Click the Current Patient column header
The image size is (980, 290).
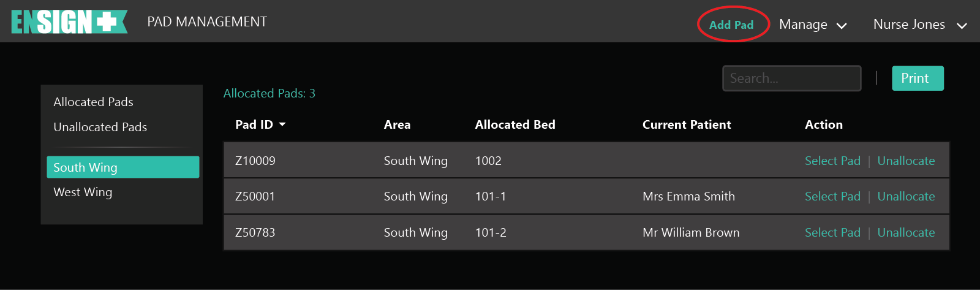click(686, 124)
